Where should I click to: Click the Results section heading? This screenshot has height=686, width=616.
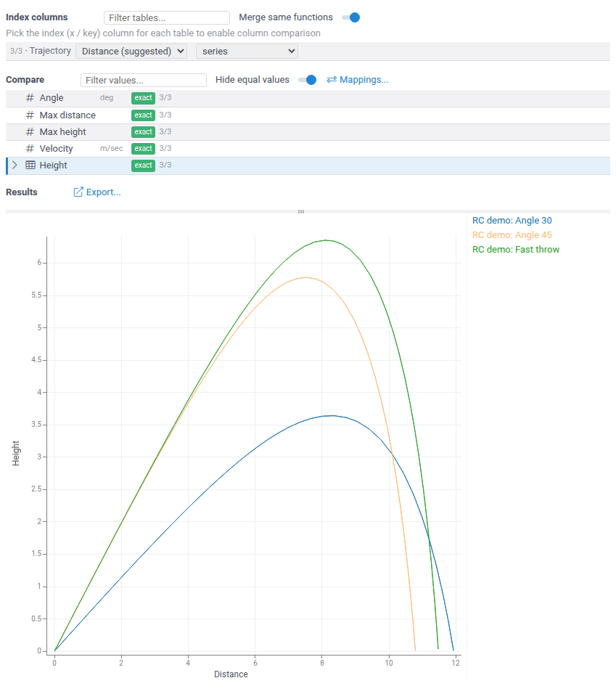(x=22, y=192)
